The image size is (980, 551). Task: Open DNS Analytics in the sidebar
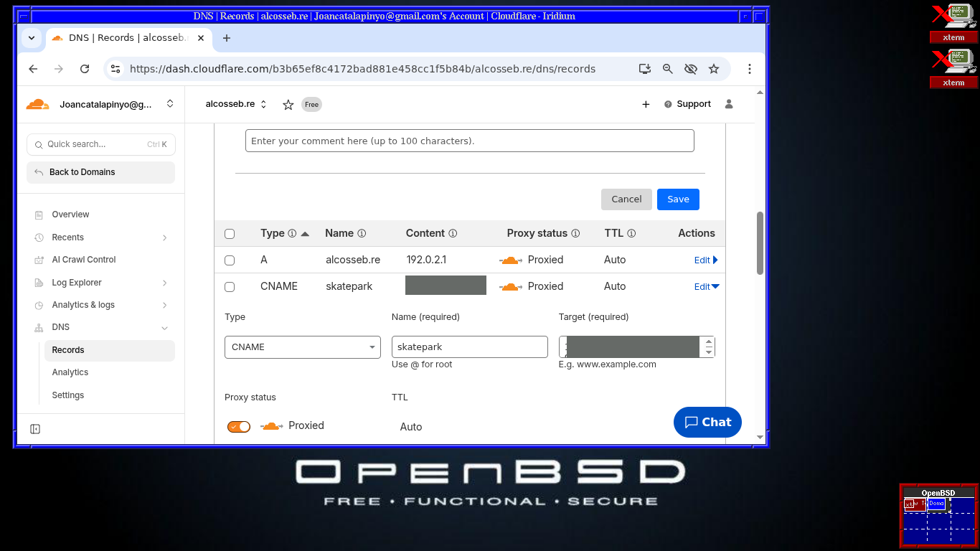pos(70,372)
